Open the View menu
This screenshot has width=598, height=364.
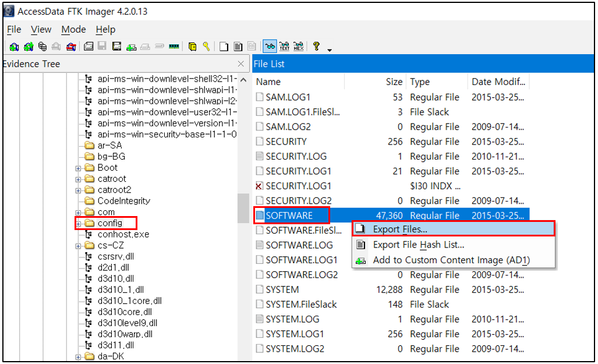point(41,29)
